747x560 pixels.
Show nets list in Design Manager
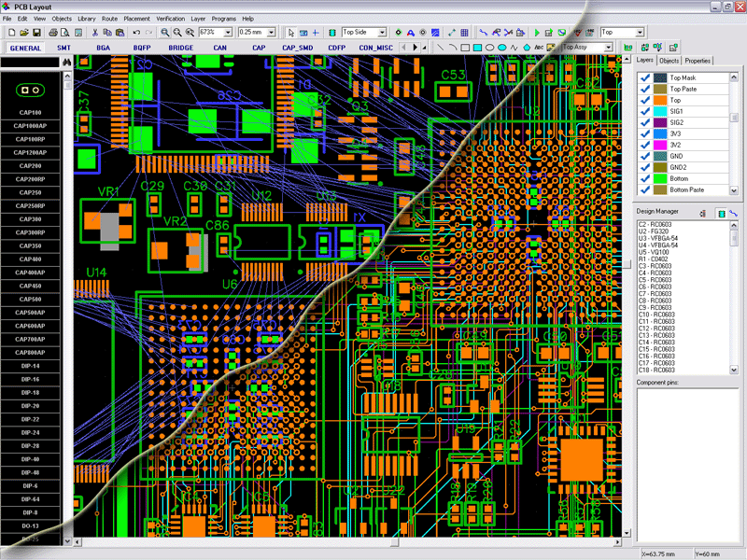point(733,214)
